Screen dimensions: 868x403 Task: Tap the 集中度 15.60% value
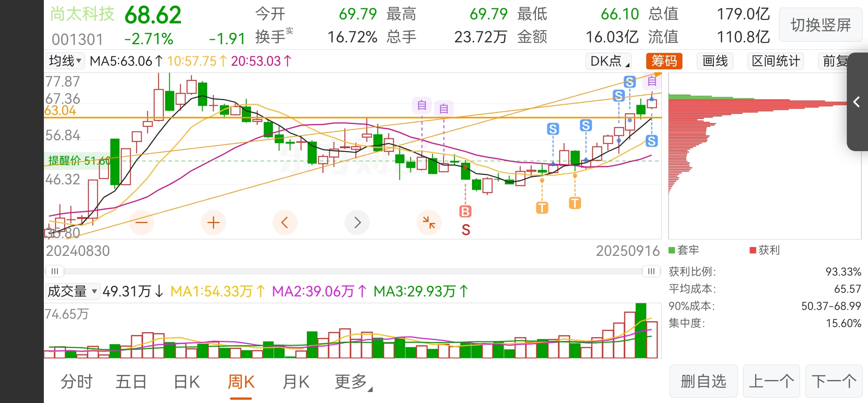point(844,323)
